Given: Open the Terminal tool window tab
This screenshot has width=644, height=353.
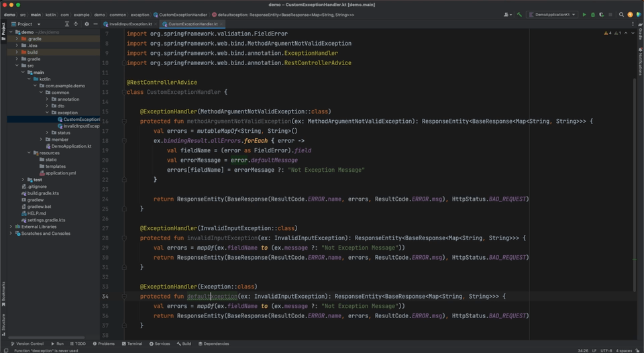Looking at the screenshot, I should pos(131,344).
